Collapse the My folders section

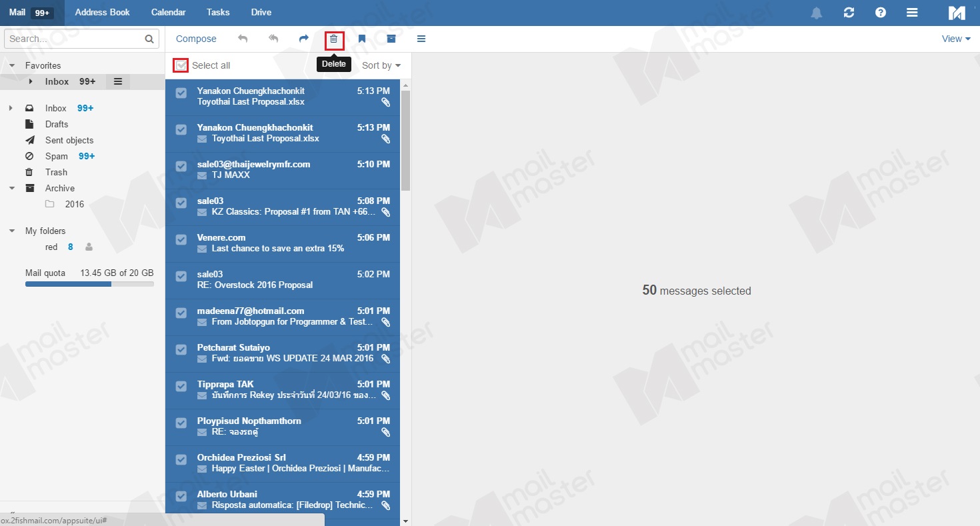[12, 231]
